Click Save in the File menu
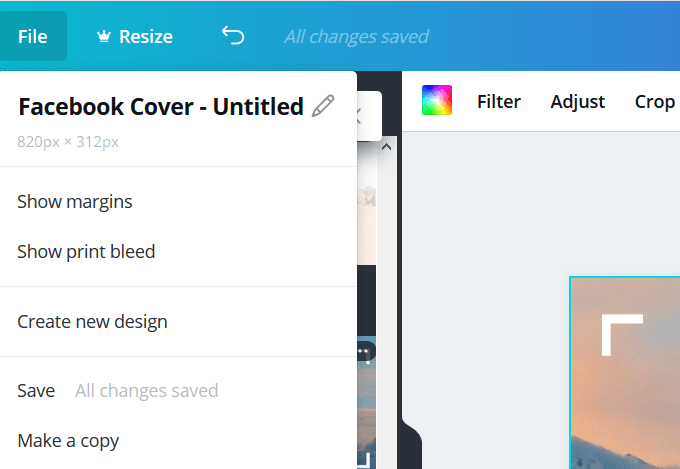 (36, 391)
